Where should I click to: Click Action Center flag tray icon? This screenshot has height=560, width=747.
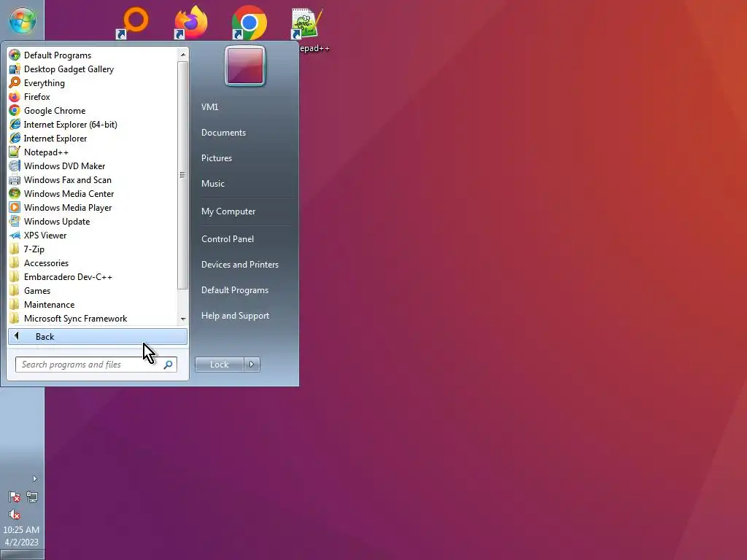(x=15, y=497)
